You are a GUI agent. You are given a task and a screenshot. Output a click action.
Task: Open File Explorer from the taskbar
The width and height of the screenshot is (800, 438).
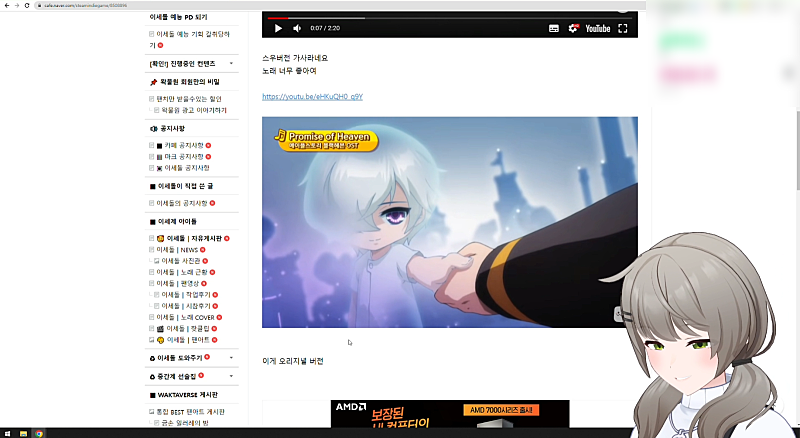(23, 433)
